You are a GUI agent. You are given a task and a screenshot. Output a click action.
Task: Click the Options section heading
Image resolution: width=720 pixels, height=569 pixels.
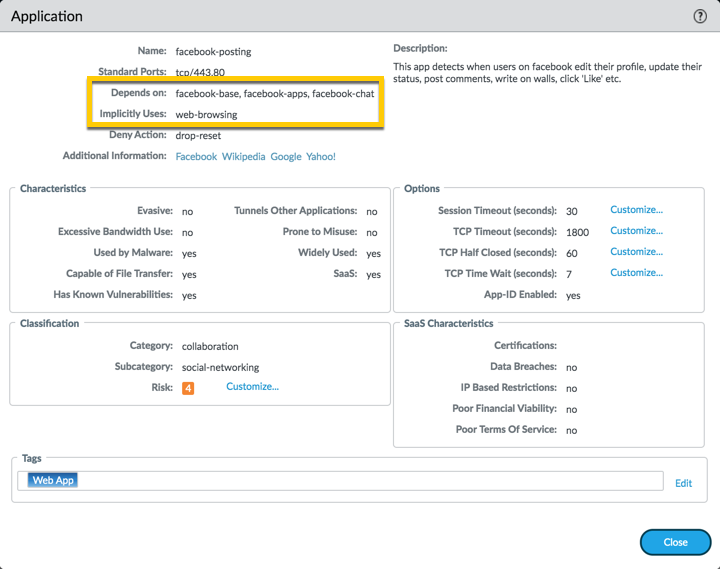tap(422, 188)
